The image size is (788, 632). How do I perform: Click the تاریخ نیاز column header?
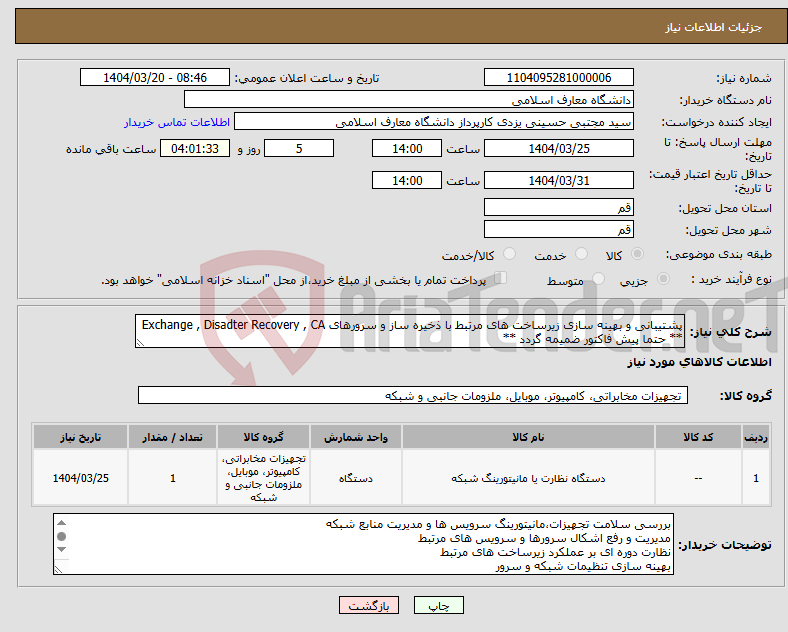pos(80,437)
